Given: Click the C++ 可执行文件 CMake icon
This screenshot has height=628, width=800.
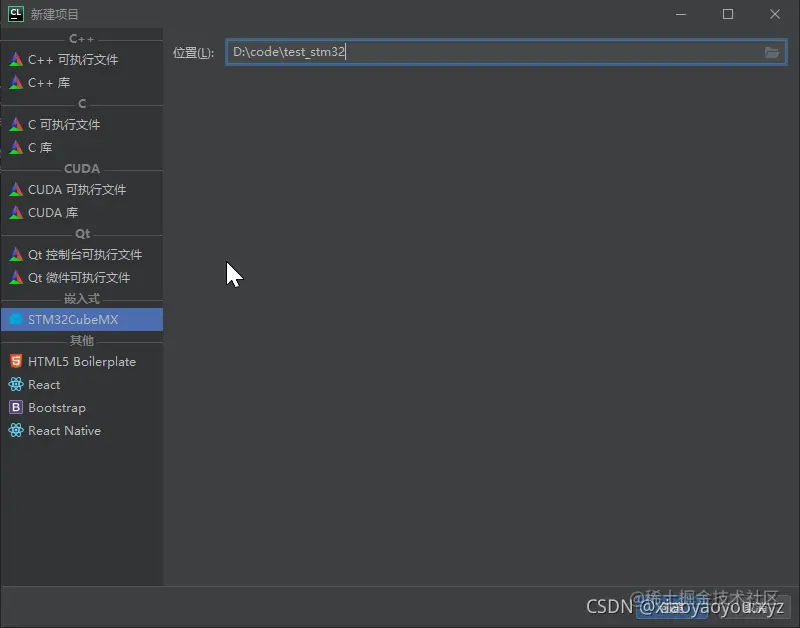Looking at the screenshot, I should tap(16, 59).
